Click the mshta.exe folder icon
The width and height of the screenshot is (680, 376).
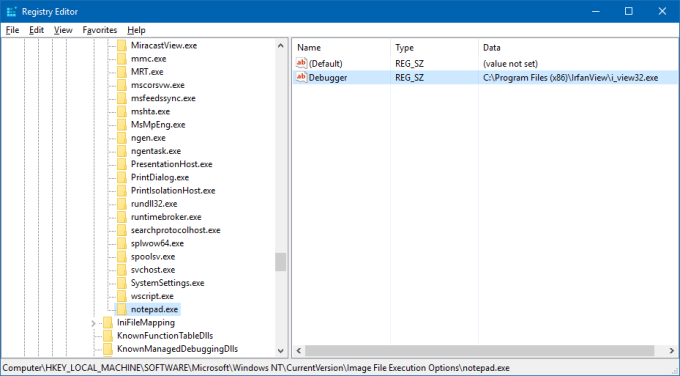(x=122, y=111)
